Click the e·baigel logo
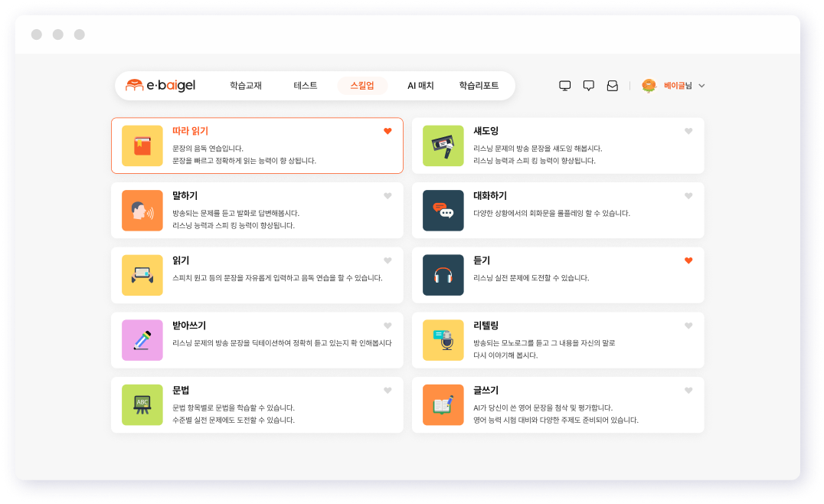Image resolution: width=824 pixels, height=504 pixels. (161, 86)
